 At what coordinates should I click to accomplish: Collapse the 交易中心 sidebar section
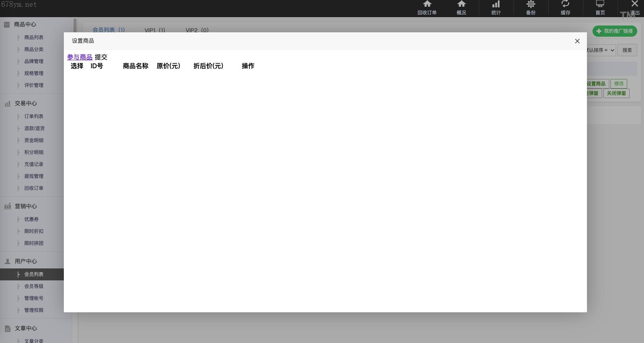[x=26, y=103]
